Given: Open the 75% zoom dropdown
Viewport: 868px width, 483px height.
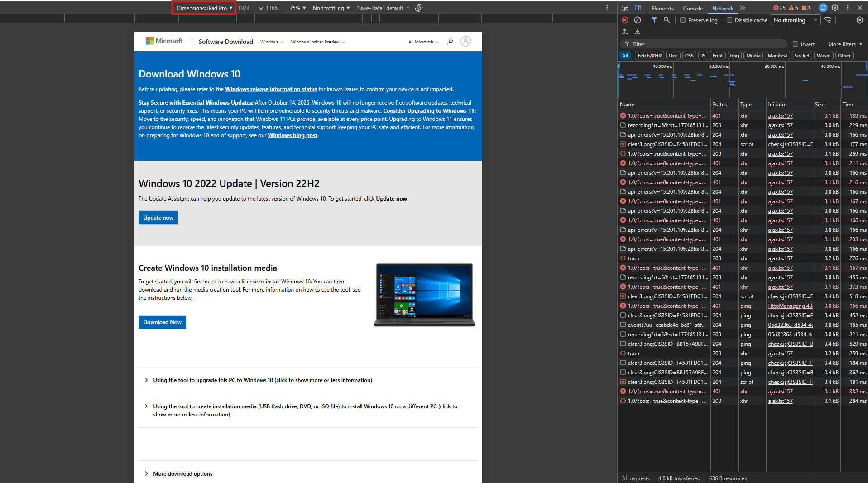Looking at the screenshot, I should point(298,8).
